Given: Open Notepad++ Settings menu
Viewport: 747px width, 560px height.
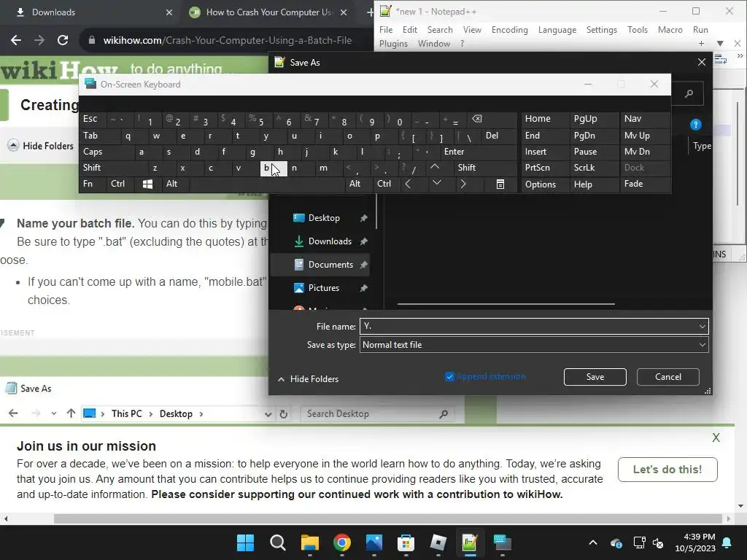Looking at the screenshot, I should [601, 29].
